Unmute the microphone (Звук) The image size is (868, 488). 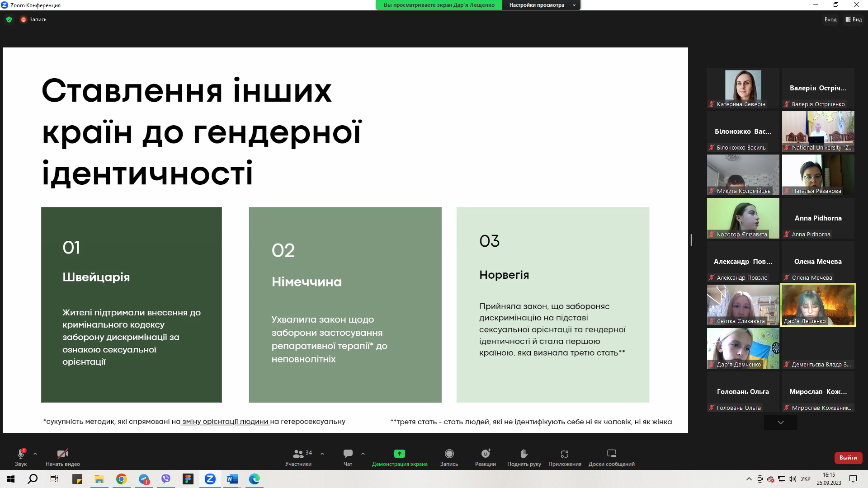(x=21, y=455)
